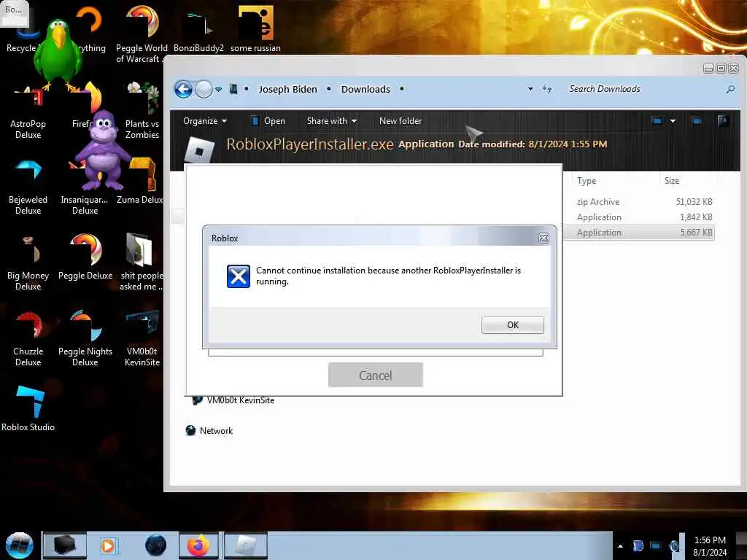Click the Firefox taskbar button
This screenshot has width=747, height=560.
pos(198,545)
